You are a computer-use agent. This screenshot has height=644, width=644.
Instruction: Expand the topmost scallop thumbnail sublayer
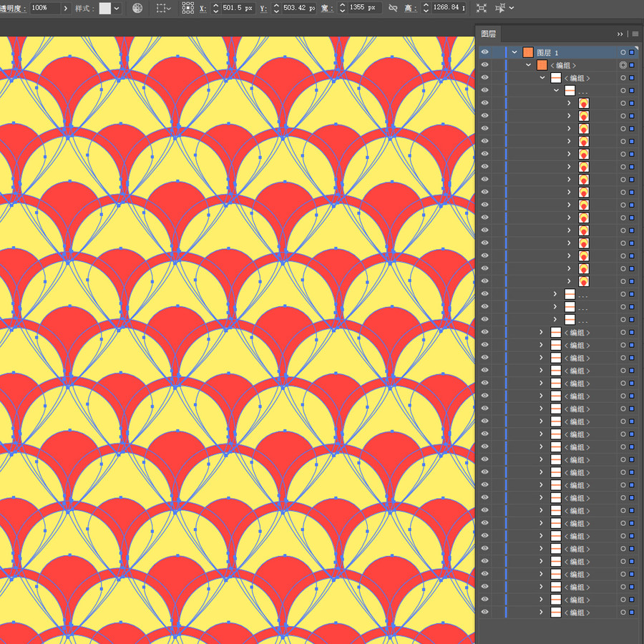[569, 103]
